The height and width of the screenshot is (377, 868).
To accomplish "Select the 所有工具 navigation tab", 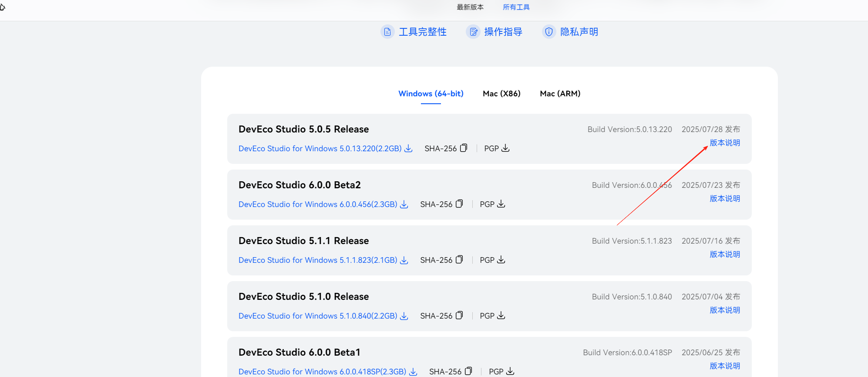I will click(x=516, y=7).
